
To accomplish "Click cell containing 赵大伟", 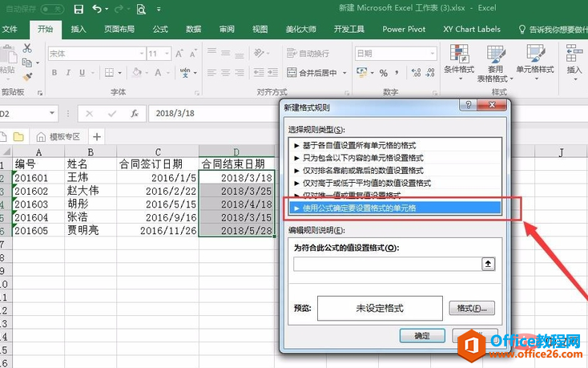I will pos(91,191).
